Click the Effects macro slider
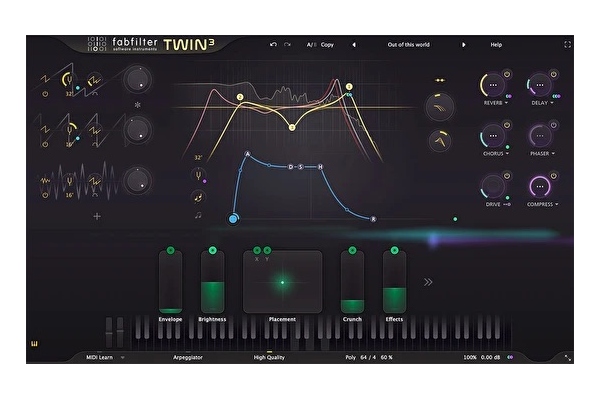This screenshot has width=600, height=400. [x=394, y=282]
